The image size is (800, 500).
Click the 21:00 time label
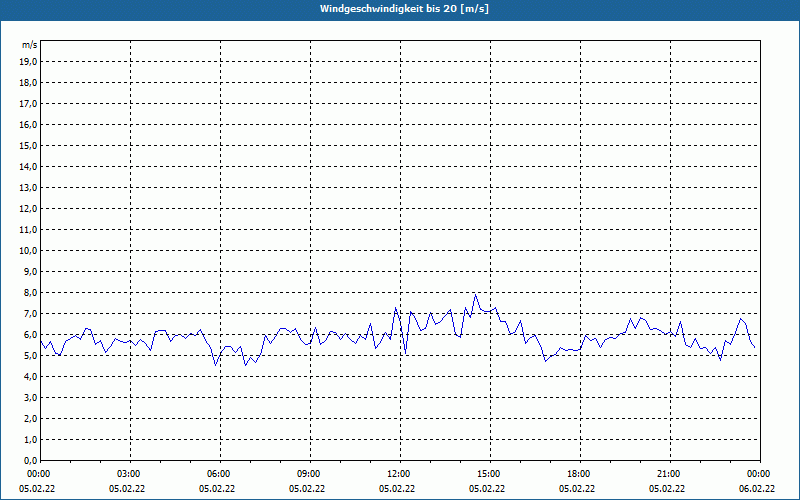(668, 474)
